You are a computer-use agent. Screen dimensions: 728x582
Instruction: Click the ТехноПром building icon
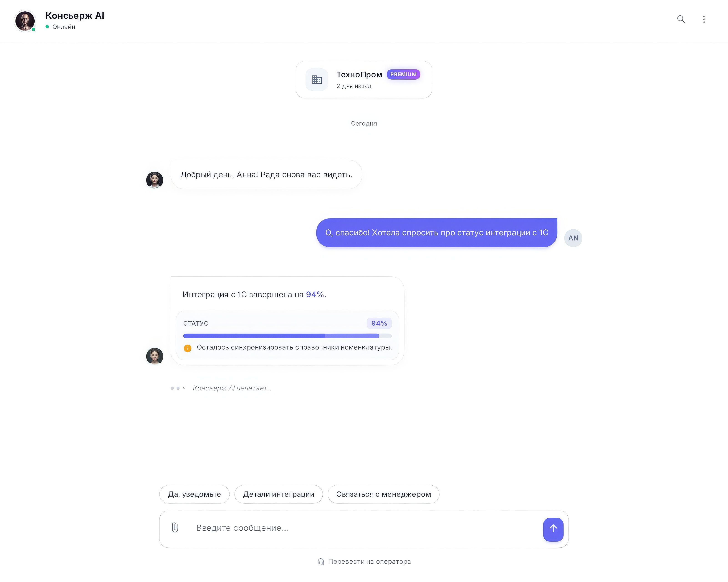[x=317, y=80]
